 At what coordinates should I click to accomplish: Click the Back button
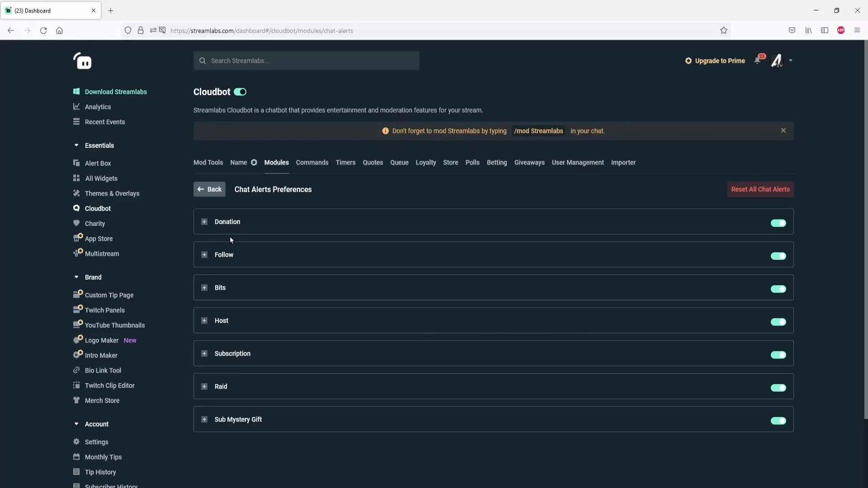pos(209,189)
